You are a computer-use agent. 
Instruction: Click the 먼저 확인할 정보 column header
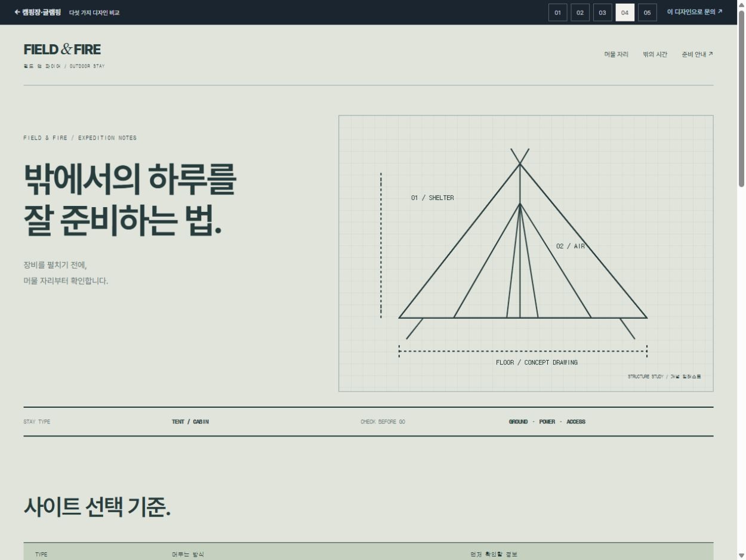pyautogui.click(x=494, y=555)
